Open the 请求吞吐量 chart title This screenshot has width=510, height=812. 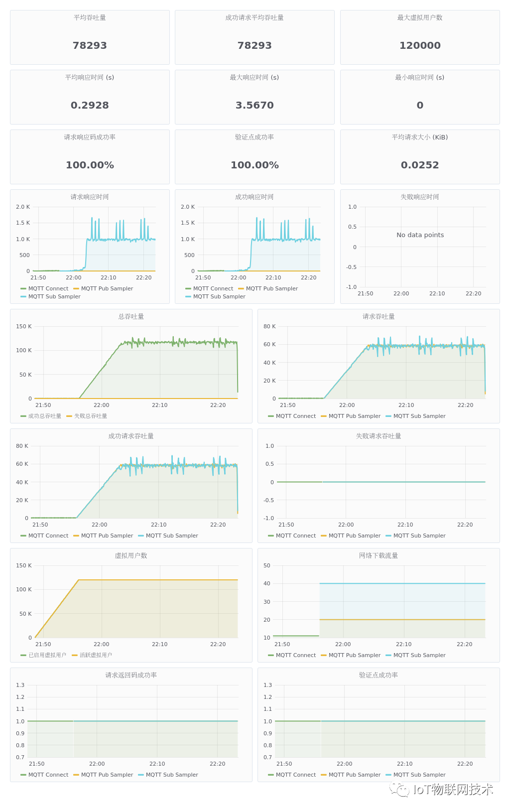379,317
